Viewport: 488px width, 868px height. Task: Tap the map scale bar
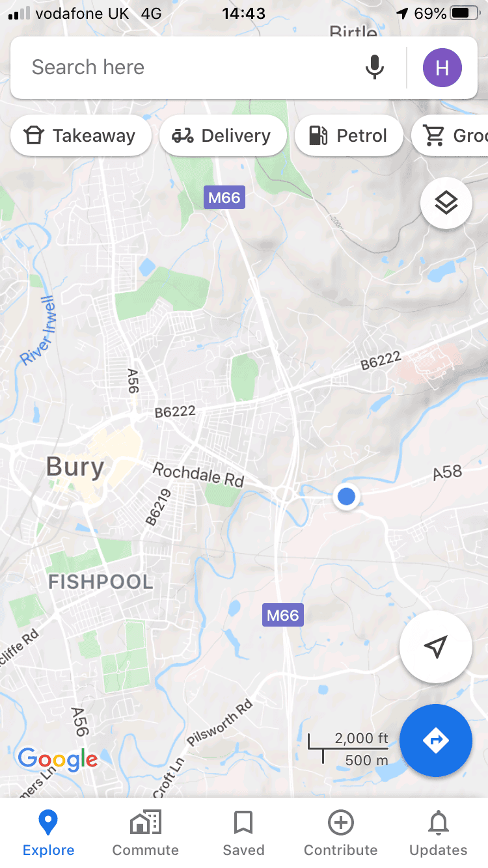[348, 749]
